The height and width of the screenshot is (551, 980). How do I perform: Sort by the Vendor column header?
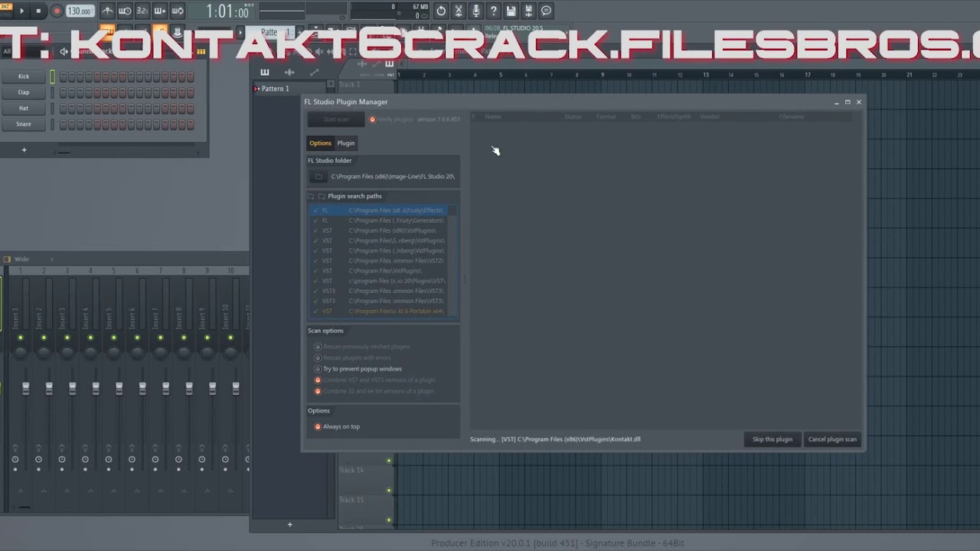(x=710, y=117)
